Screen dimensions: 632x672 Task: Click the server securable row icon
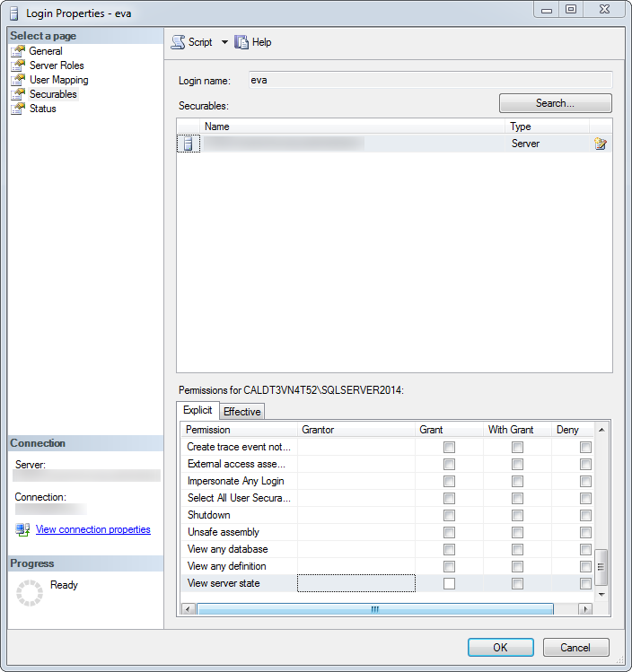[188, 144]
